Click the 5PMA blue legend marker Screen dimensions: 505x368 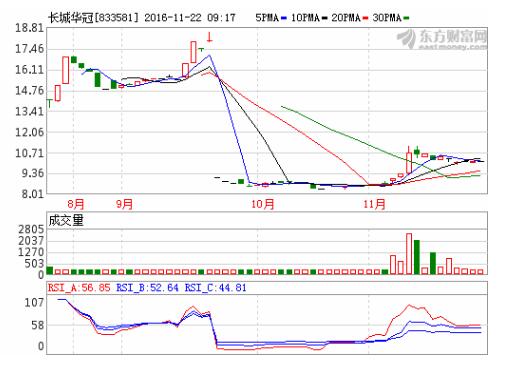[x=284, y=18]
